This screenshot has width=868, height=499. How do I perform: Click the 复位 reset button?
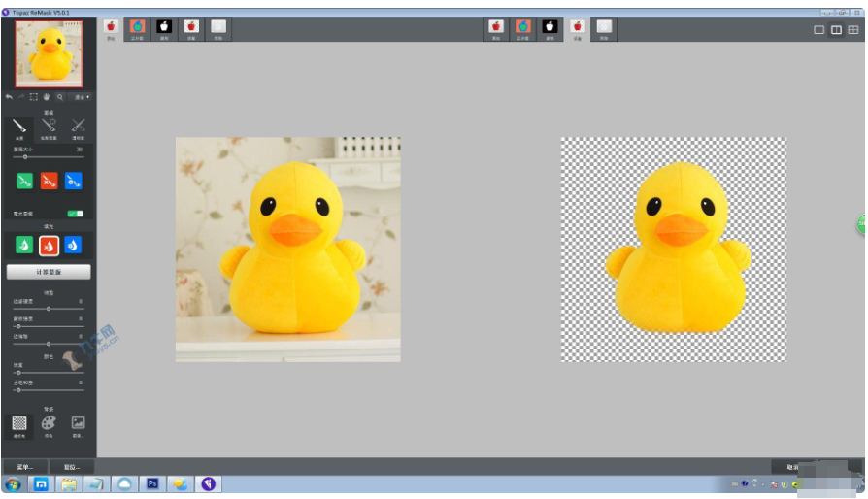72,467
